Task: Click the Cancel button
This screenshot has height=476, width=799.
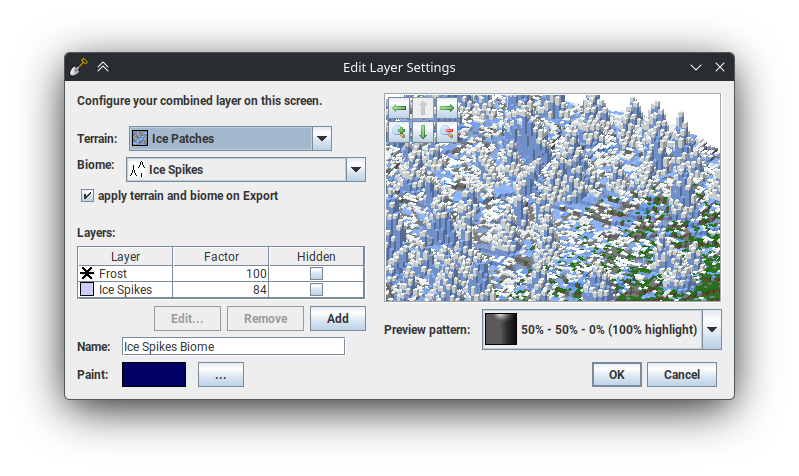Action: pyautogui.click(x=682, y=375)
